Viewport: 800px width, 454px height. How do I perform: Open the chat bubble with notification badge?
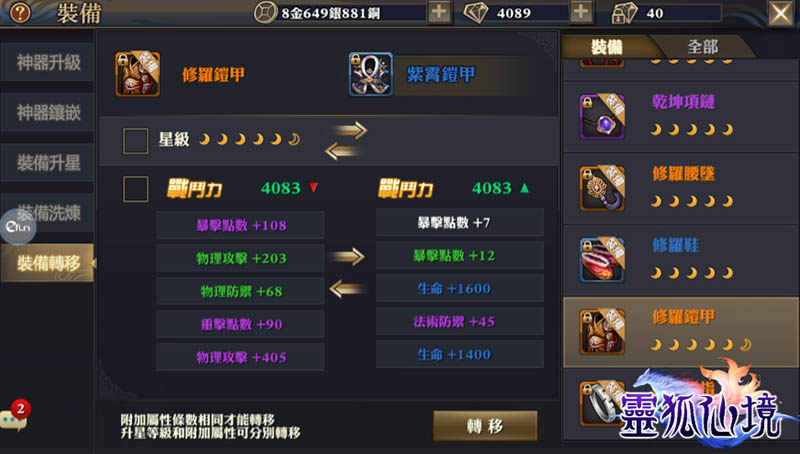pos(14,419)
